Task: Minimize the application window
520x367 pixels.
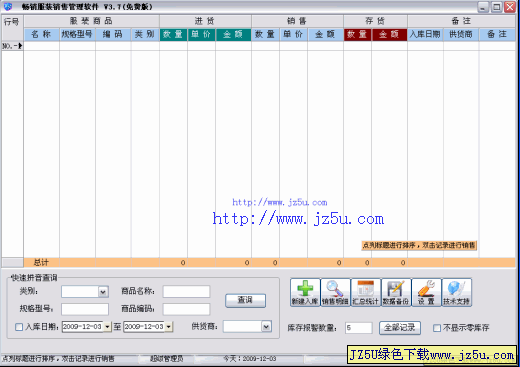Action: click(483, 7)
